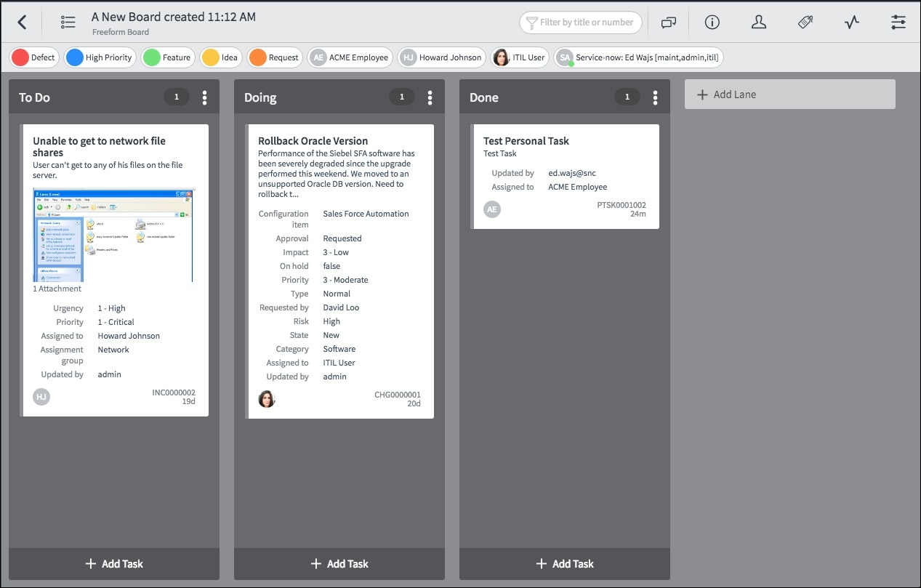Click Add Task in the Doing lane
This screenshot has height=588, width=921.
339,563
